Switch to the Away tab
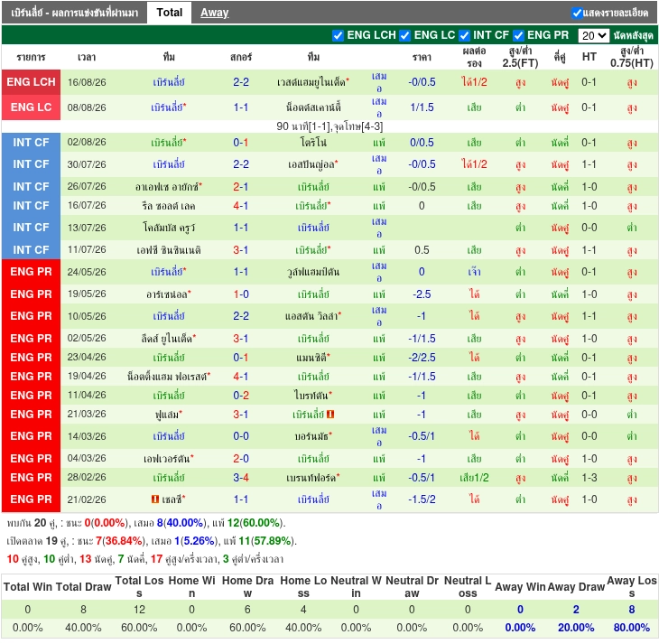The width and height of the screenshot is (659, 644). [214, 13]
